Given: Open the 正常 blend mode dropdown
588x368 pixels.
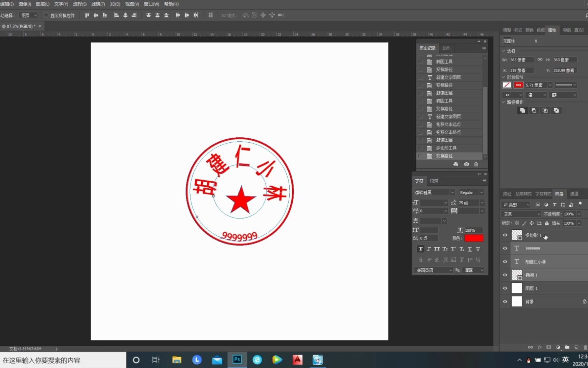Looking at the screenshot, I should click(521, 214).
